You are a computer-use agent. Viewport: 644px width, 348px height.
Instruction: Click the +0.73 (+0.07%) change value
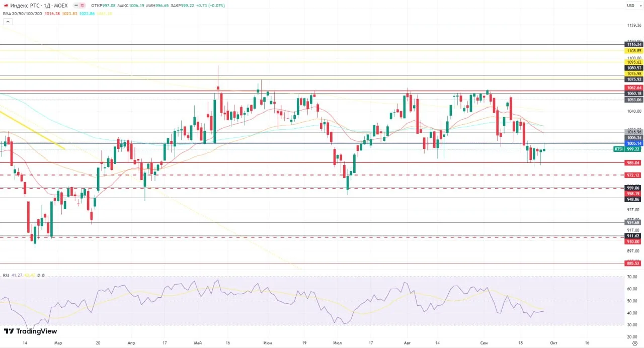coord(211,6)
